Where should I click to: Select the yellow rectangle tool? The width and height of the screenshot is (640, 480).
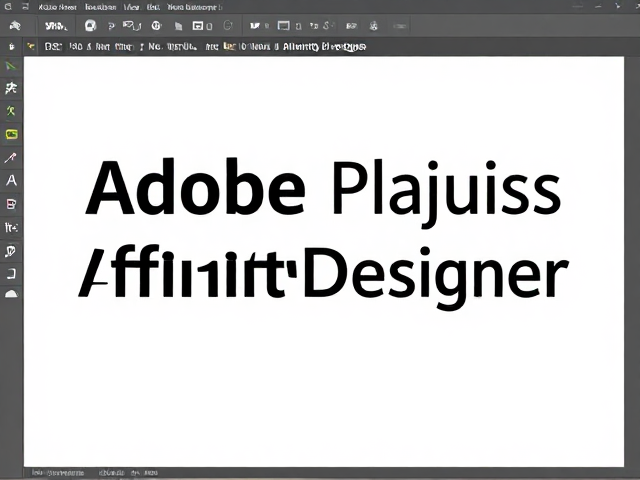[x=11, y=134]
